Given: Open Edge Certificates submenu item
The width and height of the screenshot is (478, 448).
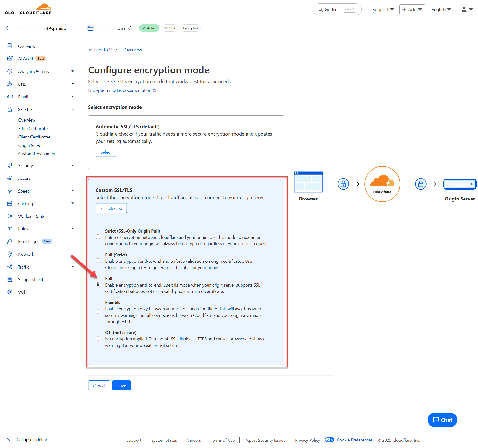Looking at the screenshot, I should pos(34,128).
